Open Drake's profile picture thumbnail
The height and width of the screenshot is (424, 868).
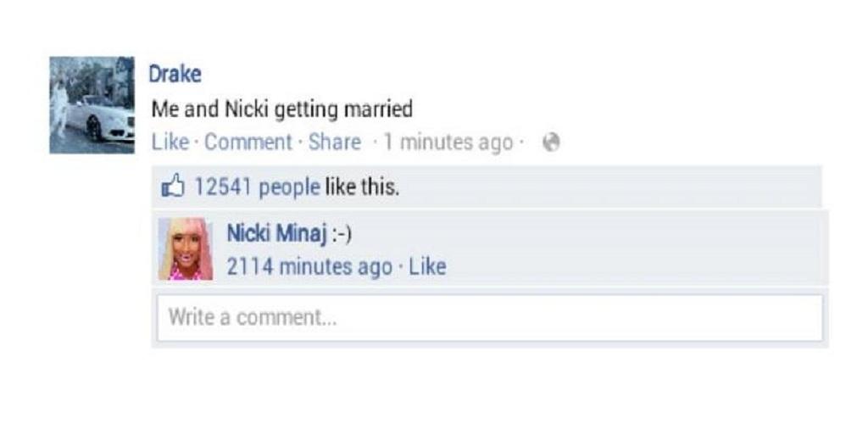pyautogui.click(x=92, y=105)
